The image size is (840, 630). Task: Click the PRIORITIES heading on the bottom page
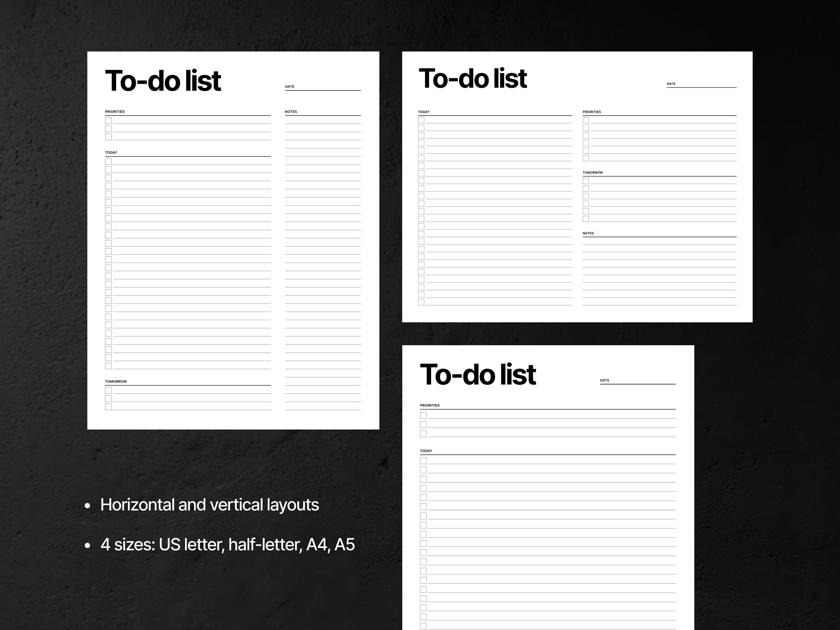[x=430, y=405]
